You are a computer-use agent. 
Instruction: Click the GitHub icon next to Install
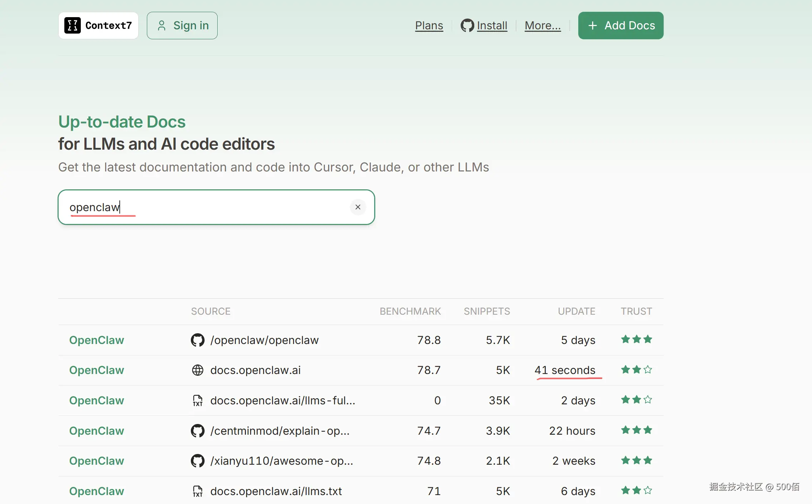467,25
